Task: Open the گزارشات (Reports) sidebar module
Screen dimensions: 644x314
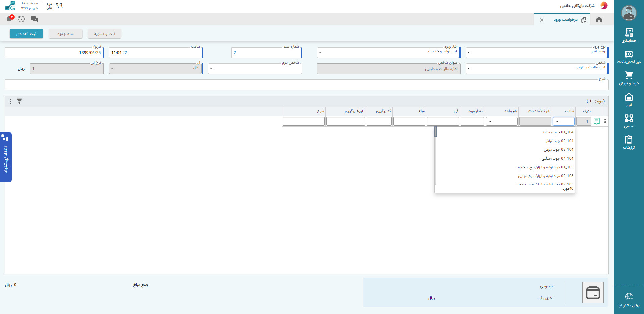Action: pos(629,143)
